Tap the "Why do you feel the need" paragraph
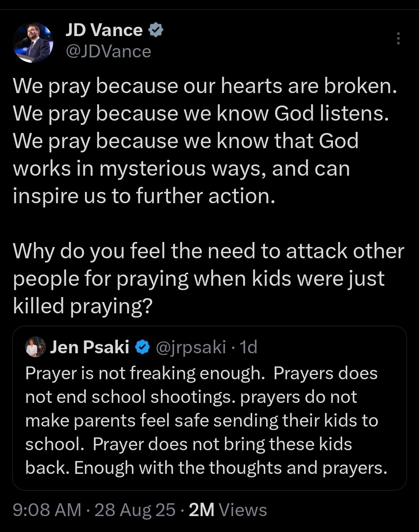This screenshot has width=419, height=532. (x=208, y=278)
